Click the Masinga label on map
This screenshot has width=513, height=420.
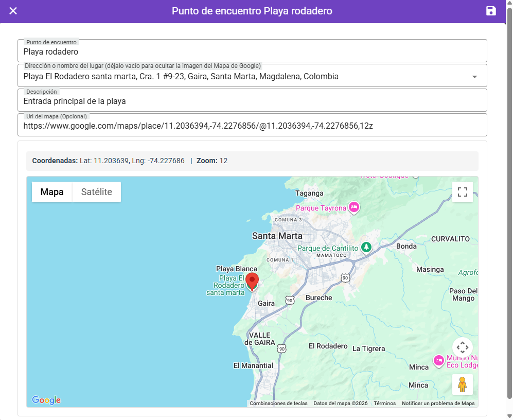pyautogui.click(x=430, y=269)
